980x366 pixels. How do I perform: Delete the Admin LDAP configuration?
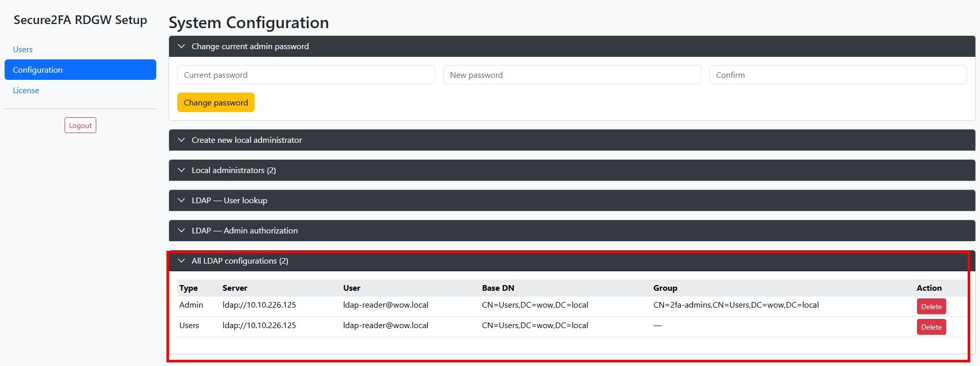tap(931, 307)
